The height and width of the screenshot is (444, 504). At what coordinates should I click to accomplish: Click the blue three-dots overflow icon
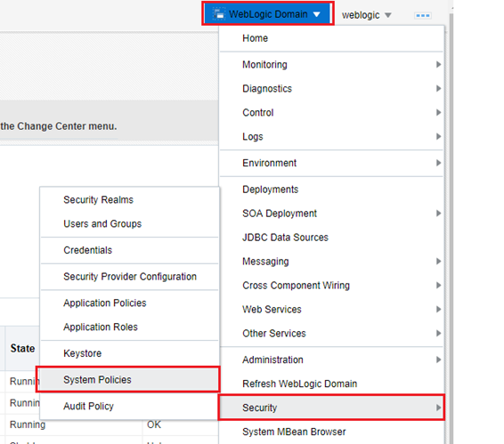tap(423, 15)
